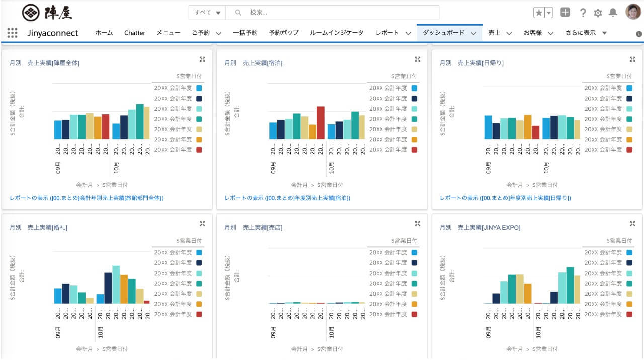Expand the 売上実績[宿泊] chart to fullscreen

417,59
